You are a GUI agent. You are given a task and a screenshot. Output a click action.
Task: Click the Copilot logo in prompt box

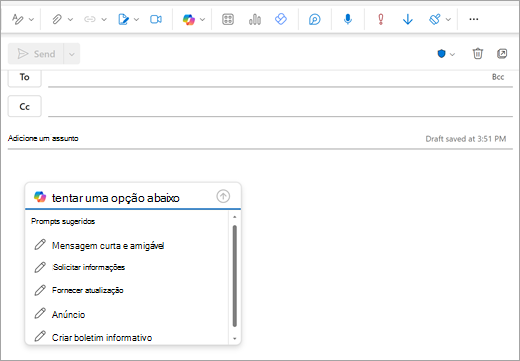click(40, 197)
